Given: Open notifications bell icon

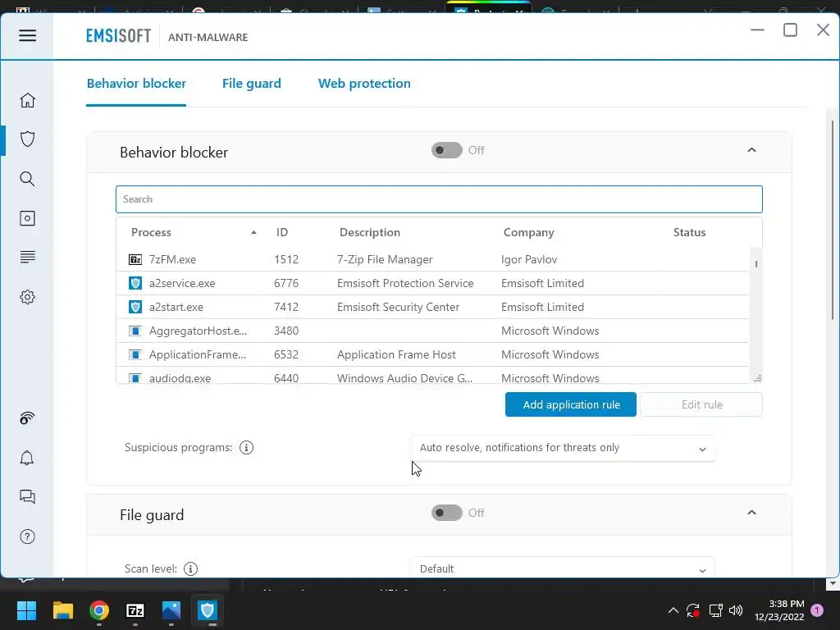Looking at the screenshot, I should pyautogui.click(x=27, y=458).
